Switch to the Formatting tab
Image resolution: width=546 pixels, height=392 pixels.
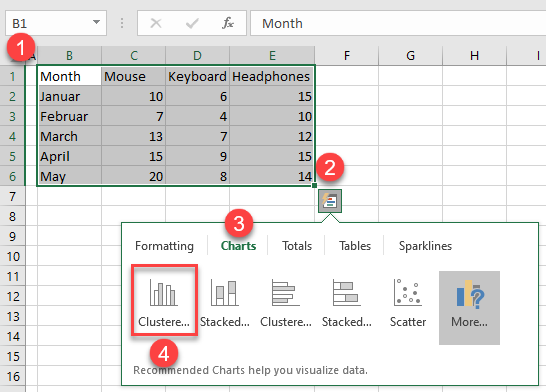tap(164, 246)
